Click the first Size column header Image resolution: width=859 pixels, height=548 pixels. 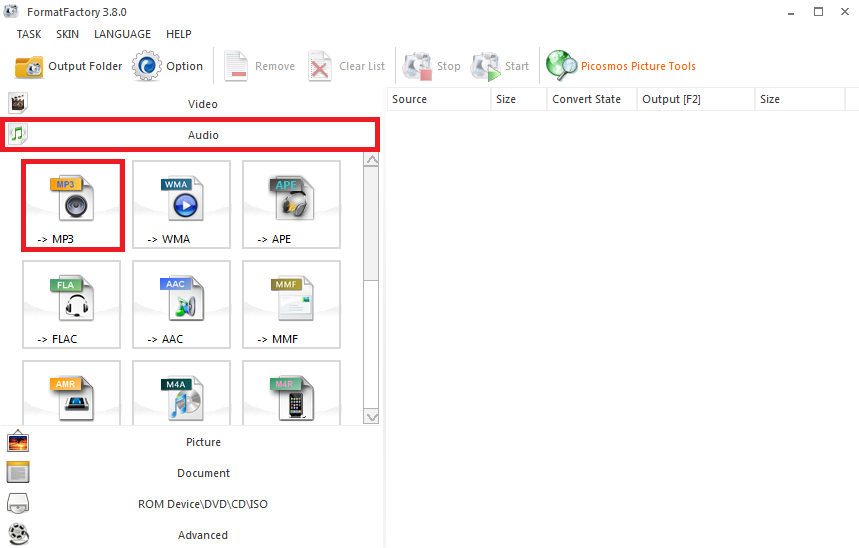519,99
